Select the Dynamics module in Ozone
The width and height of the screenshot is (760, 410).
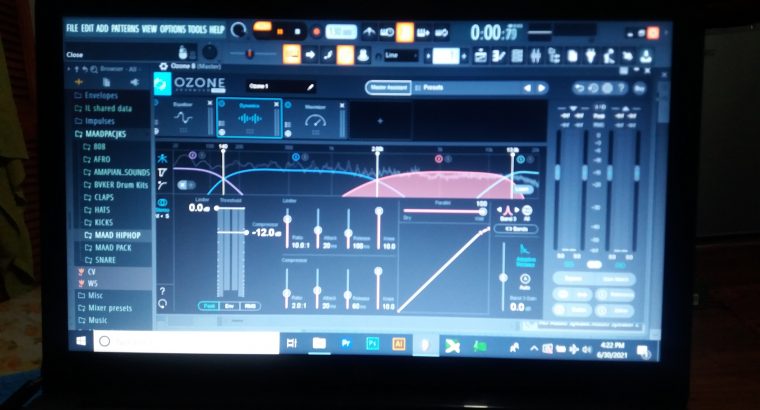tap(249, 118)
